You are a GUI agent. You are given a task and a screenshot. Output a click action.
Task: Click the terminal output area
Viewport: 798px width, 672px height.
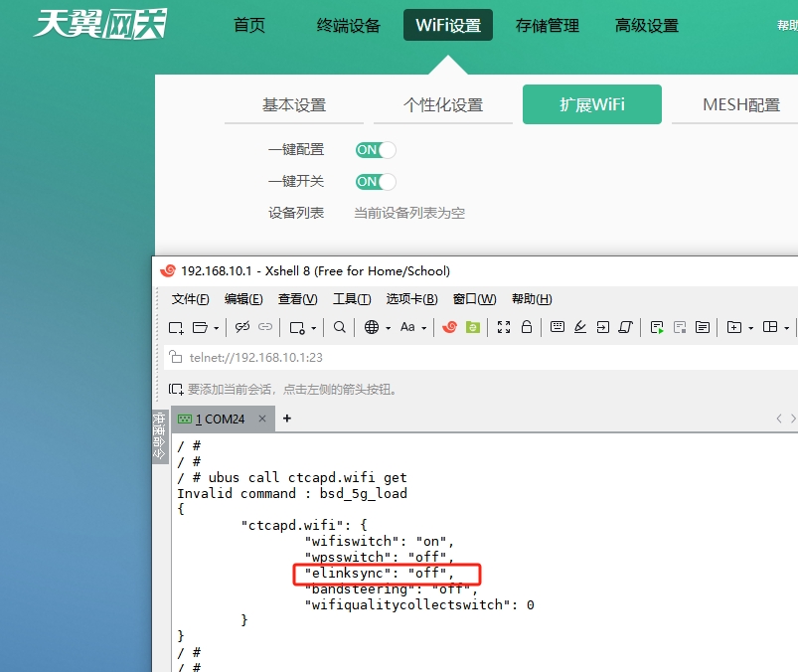(x=485, y=553)
